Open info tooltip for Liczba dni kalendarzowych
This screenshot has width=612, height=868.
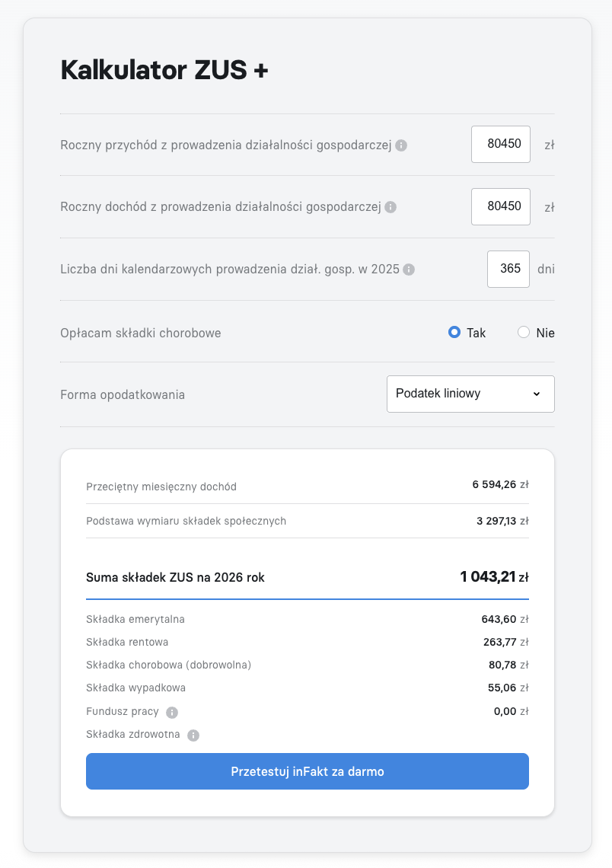(409, 270)
